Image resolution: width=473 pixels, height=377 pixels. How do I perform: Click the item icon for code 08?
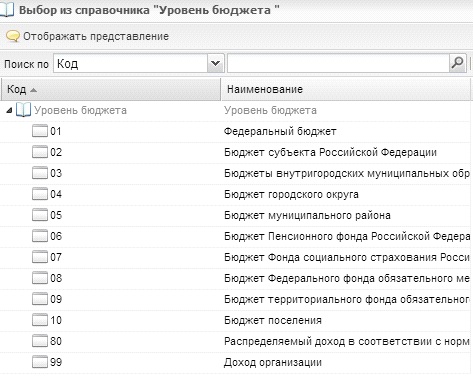(40, 278)
